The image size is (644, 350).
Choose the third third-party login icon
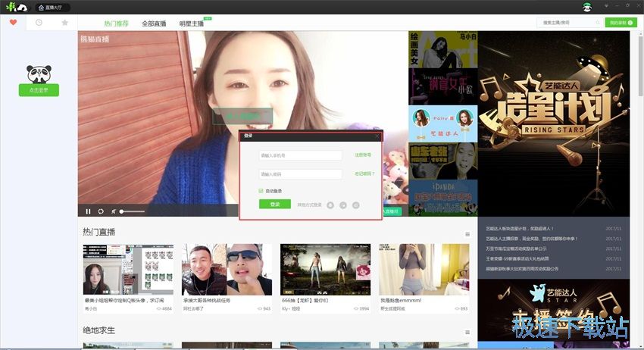355,205
